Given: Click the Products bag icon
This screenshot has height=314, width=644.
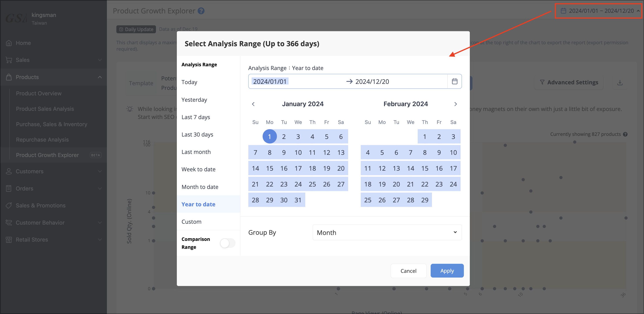Looking at the screenshot, I should pyautogui.click(x=9, y=77).
